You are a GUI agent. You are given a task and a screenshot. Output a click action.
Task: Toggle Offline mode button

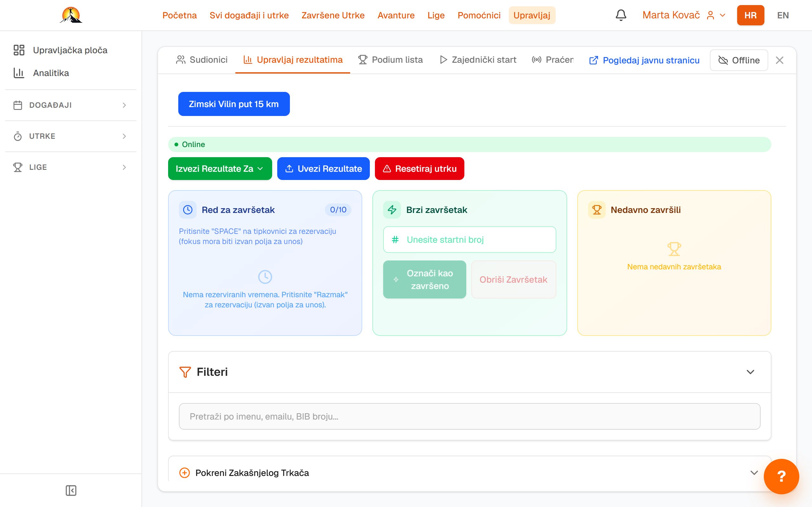739,60
